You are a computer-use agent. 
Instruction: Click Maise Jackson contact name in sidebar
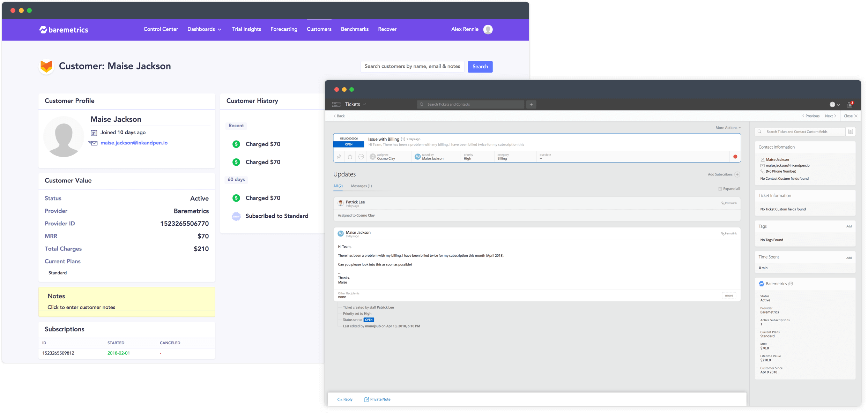[777, 160]
